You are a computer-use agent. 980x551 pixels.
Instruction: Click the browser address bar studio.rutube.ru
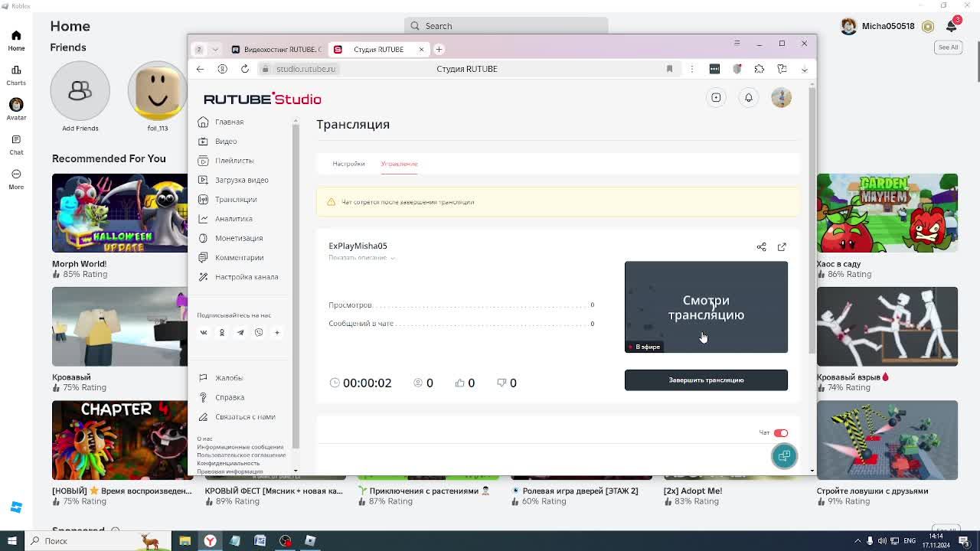coord(306,69)
